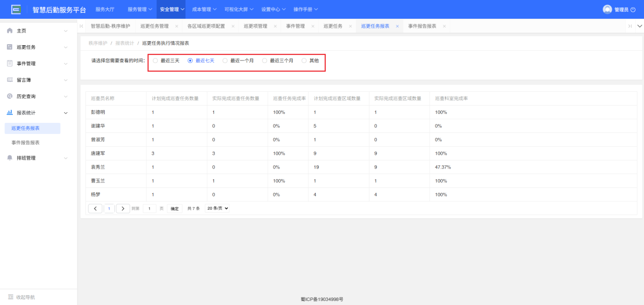Expand 主页 sidebar chevron
This screenshot has width=644, height=305.
66,31
